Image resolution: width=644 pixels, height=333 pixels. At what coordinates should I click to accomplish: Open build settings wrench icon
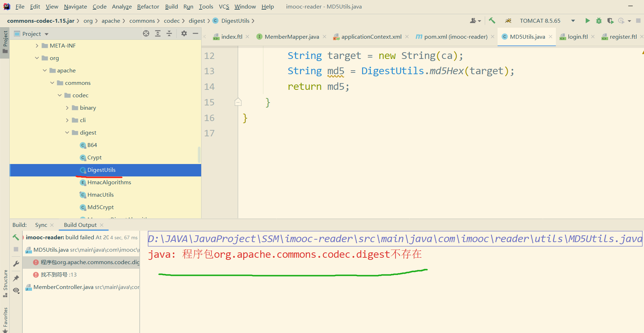pos(16,264)
